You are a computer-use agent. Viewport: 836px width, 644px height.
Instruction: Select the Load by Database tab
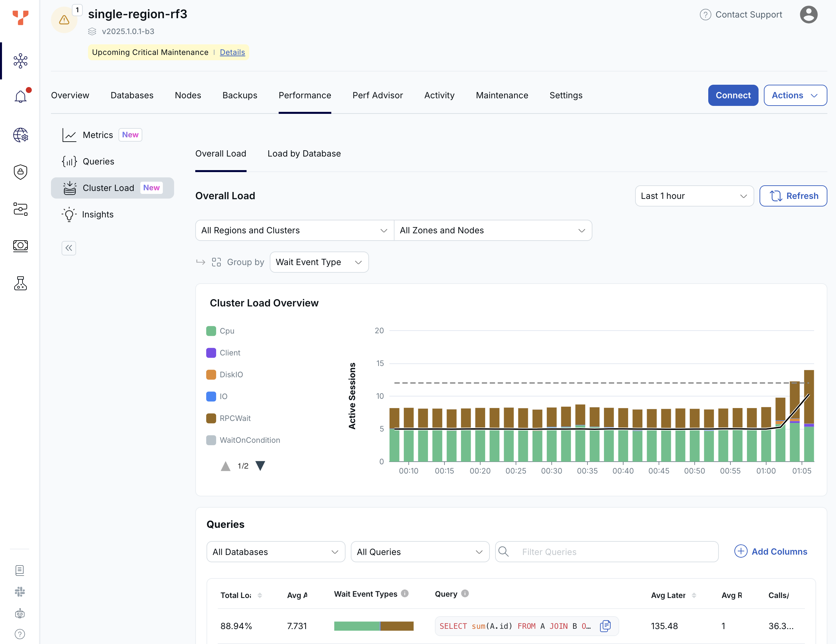tap(304, 154)
